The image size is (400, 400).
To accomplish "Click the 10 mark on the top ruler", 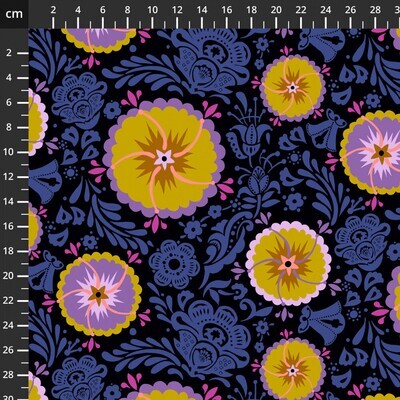I will click(152, 10).
